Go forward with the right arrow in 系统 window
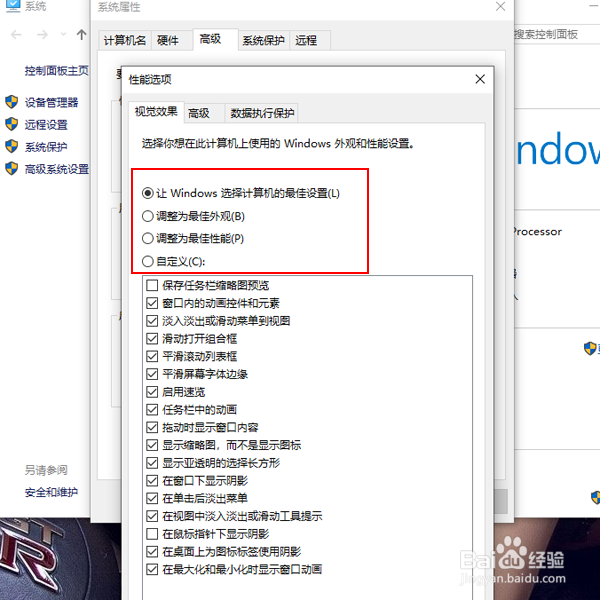Screen dimensions: 600x600 (x=42, y=35)
